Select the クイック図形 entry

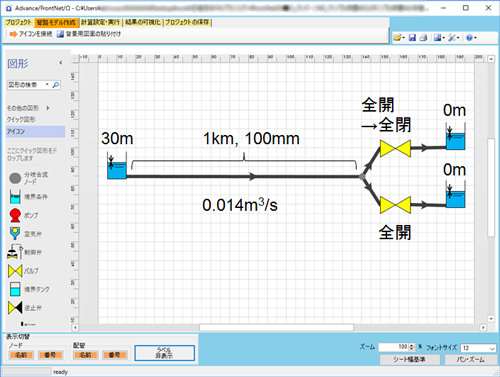[x=21, y=119]
